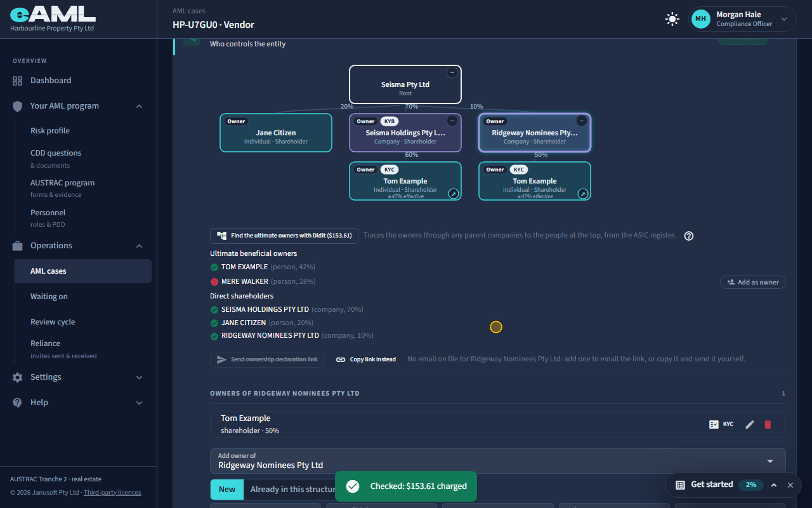Screen dimensions: 812x508
Task: Click the help question mark beside Didit description
Action: click(689, 236)
